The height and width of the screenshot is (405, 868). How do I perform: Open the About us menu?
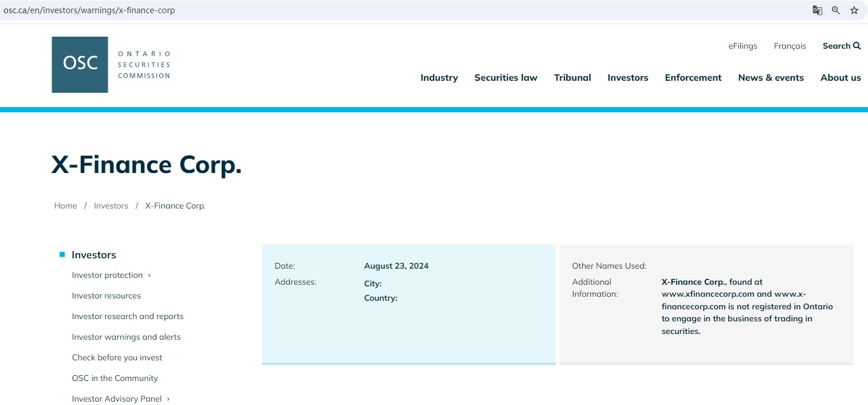tap(840, 77)
